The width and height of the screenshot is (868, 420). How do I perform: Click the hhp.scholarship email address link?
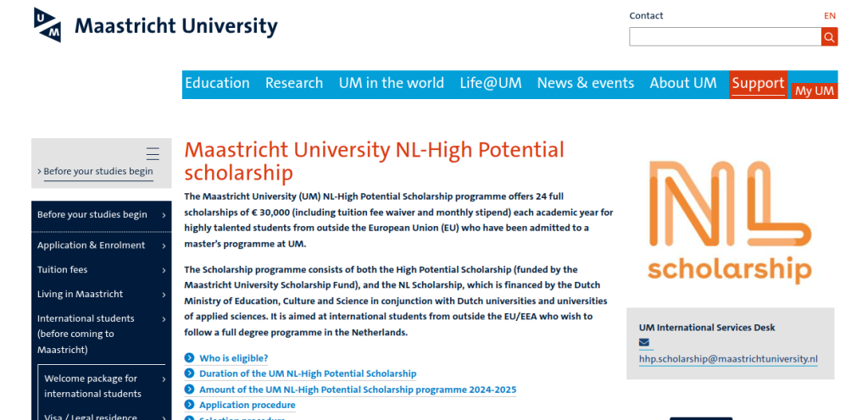728,359
